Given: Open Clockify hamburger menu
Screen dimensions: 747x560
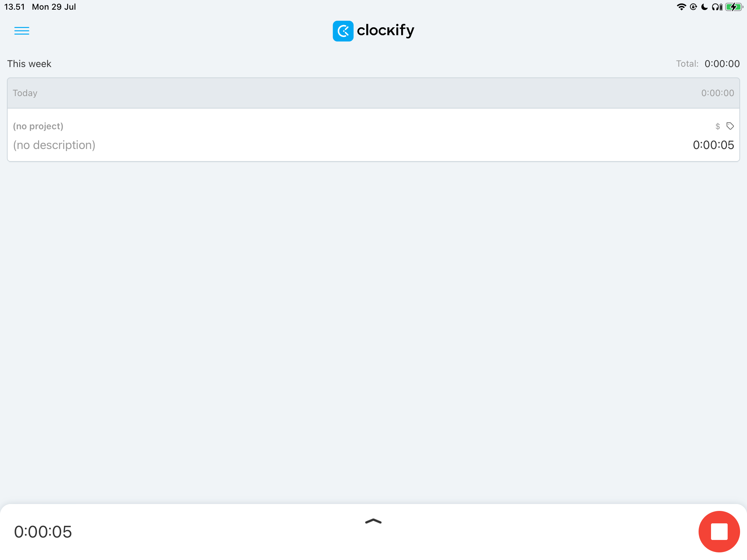Looking at the screenshot, I should pos(22,30).
